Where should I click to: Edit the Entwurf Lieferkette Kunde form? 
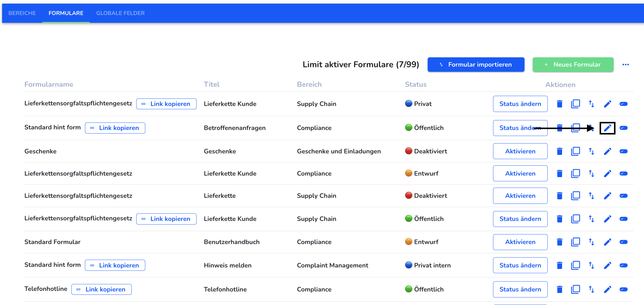coord(607,174)
